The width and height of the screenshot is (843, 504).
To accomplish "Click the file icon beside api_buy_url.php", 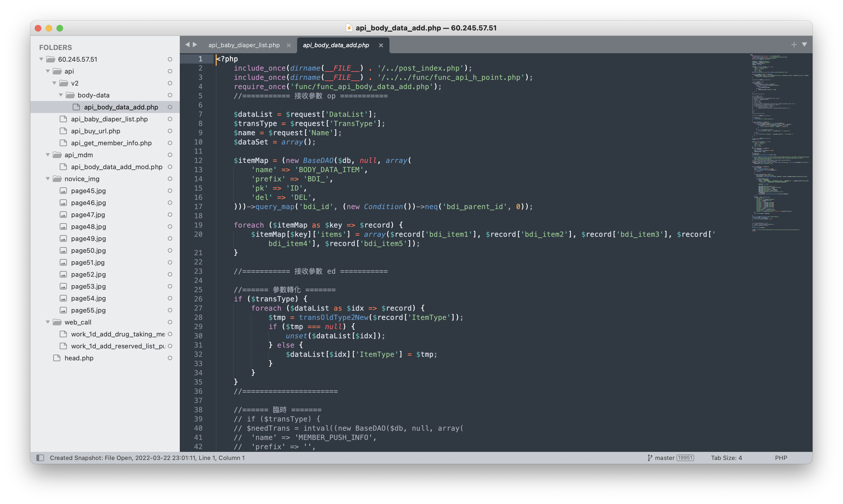I will click(x=63, y=131).
